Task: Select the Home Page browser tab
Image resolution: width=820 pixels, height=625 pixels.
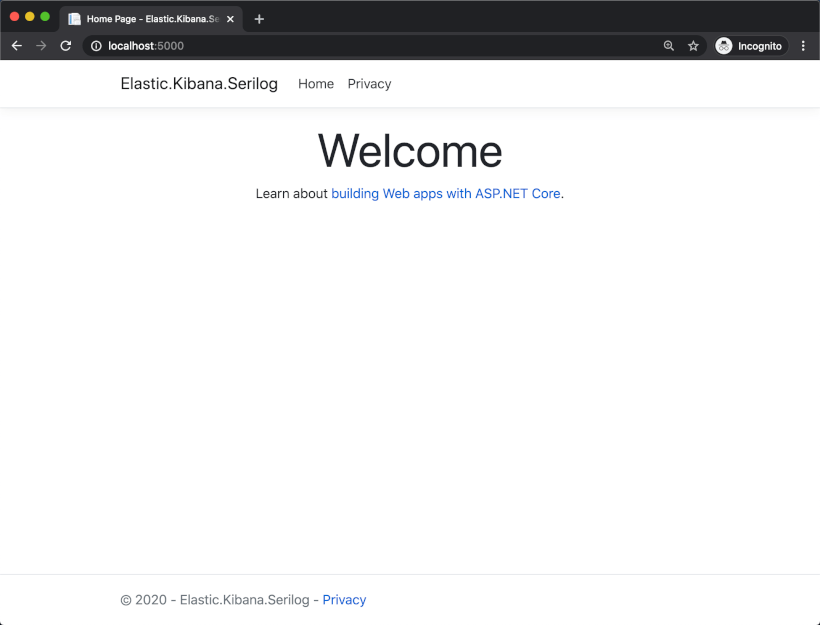Action: [151, 19]
